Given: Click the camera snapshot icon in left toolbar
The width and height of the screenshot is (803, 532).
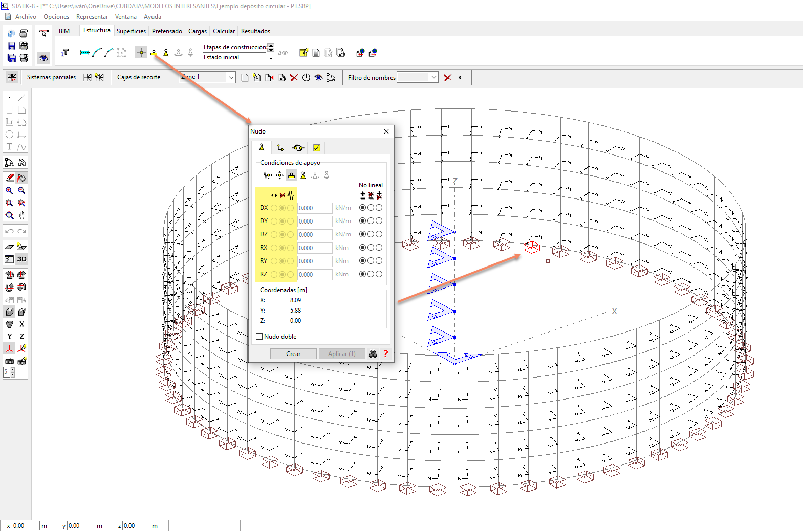Looking at the screenshot, I should click(x=9, y=361).
